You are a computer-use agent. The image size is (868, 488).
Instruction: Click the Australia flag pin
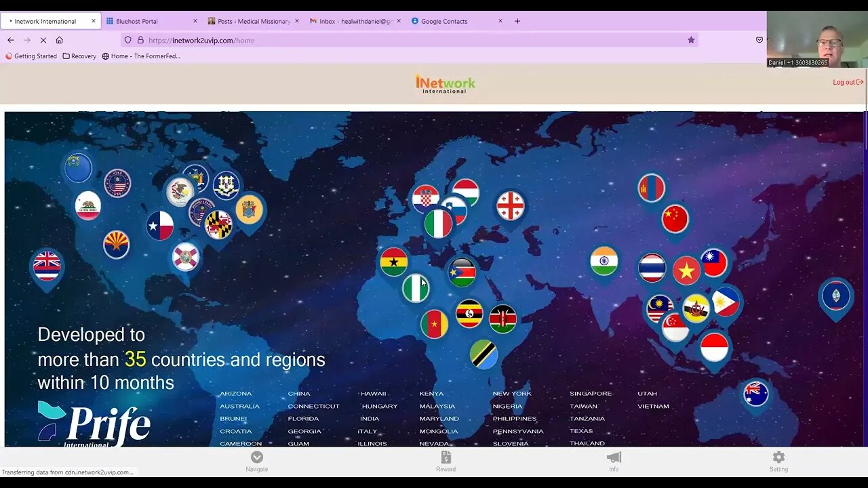tap(755, 394)
